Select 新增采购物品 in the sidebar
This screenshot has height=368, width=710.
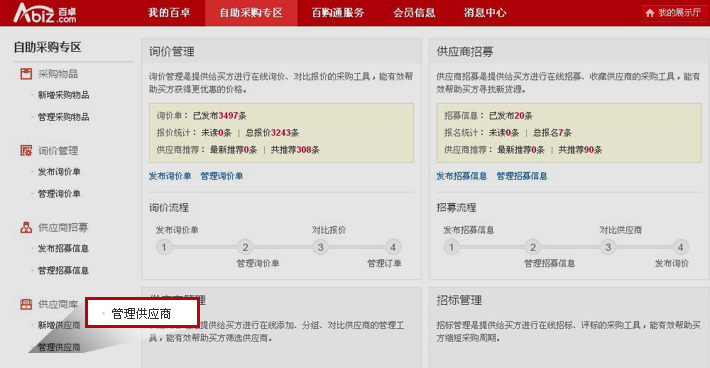click(x=63, y=95)
